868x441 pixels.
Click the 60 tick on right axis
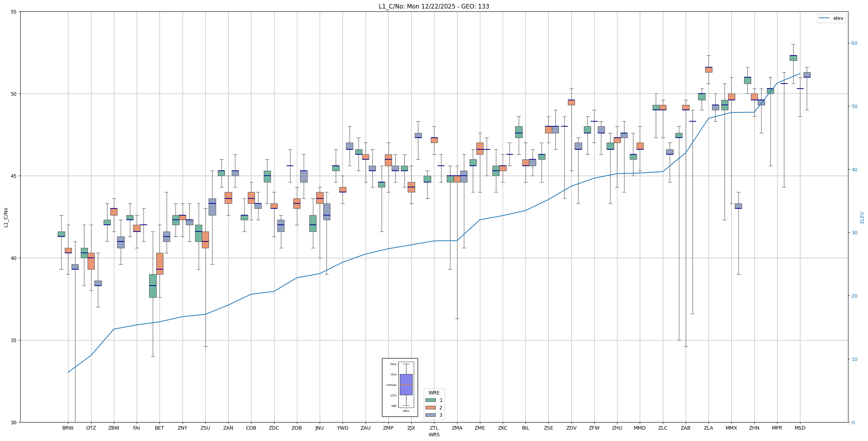pos(854,43)
